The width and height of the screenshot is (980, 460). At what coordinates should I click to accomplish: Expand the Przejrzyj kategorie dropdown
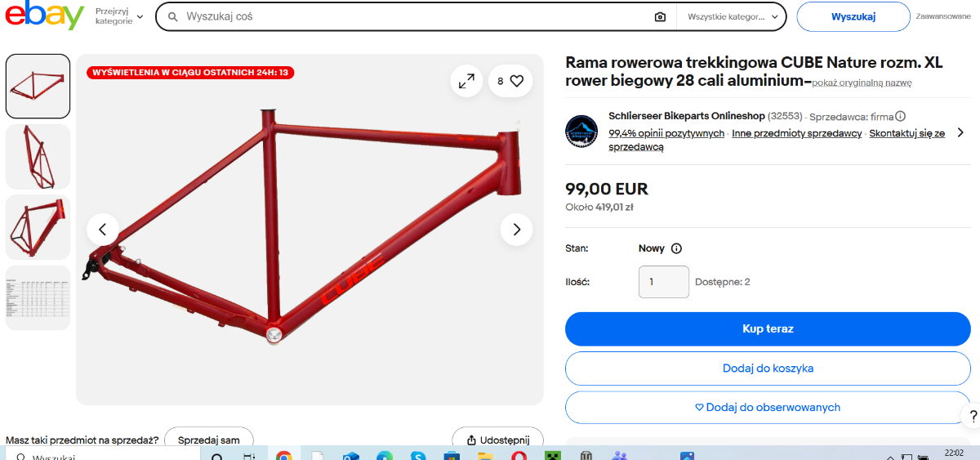(119, 16)
